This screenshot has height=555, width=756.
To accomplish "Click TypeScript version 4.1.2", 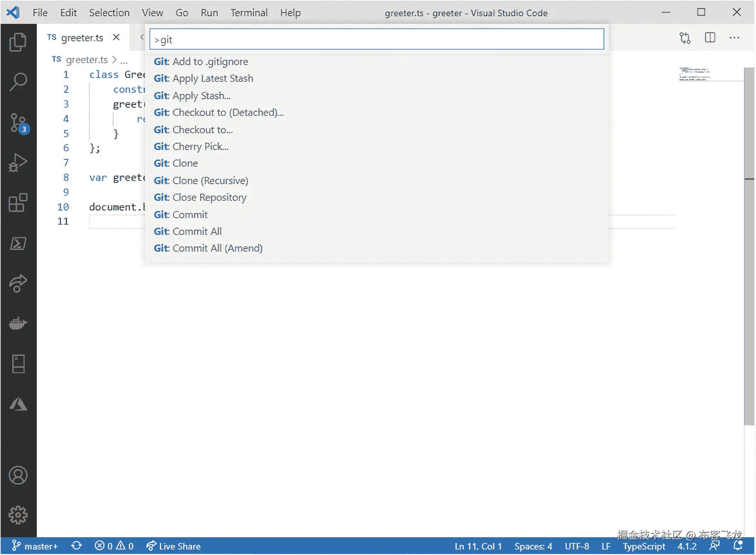I will [x=687, y=546].
